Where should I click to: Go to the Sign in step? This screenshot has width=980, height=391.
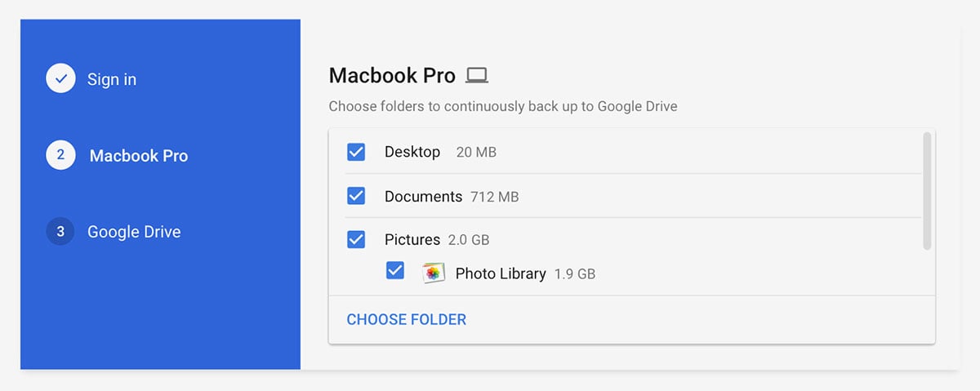[x=112, y=79]
